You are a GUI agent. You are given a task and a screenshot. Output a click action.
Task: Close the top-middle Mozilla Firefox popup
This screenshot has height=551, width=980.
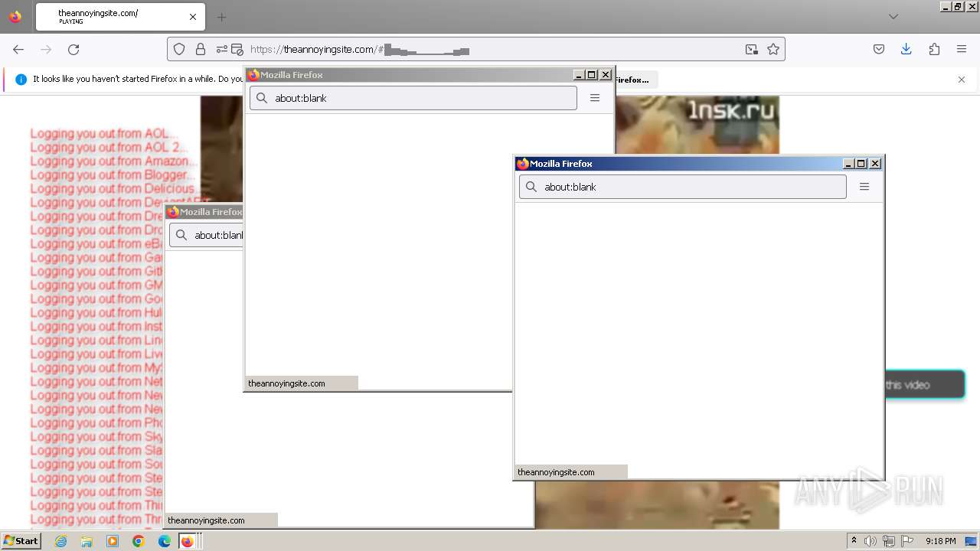(606, 75)
